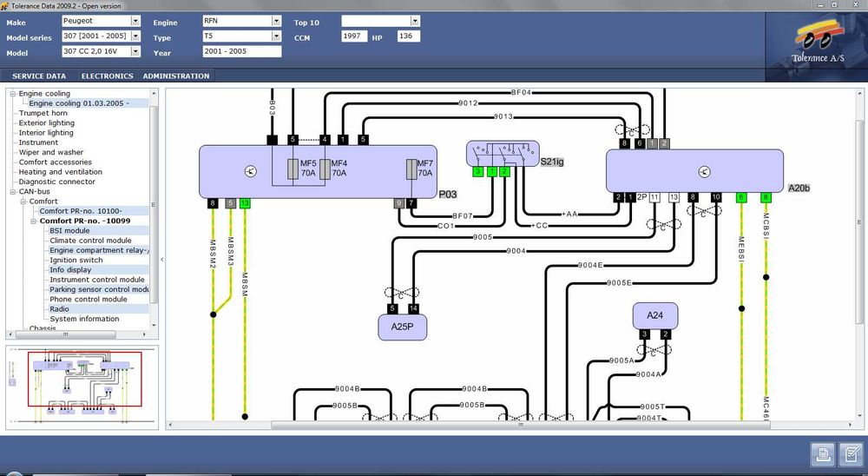This screenshot has width=868, height=476.
Task: Collapse the Comfort PR-no. -10099 node
Action: (34, 221)
